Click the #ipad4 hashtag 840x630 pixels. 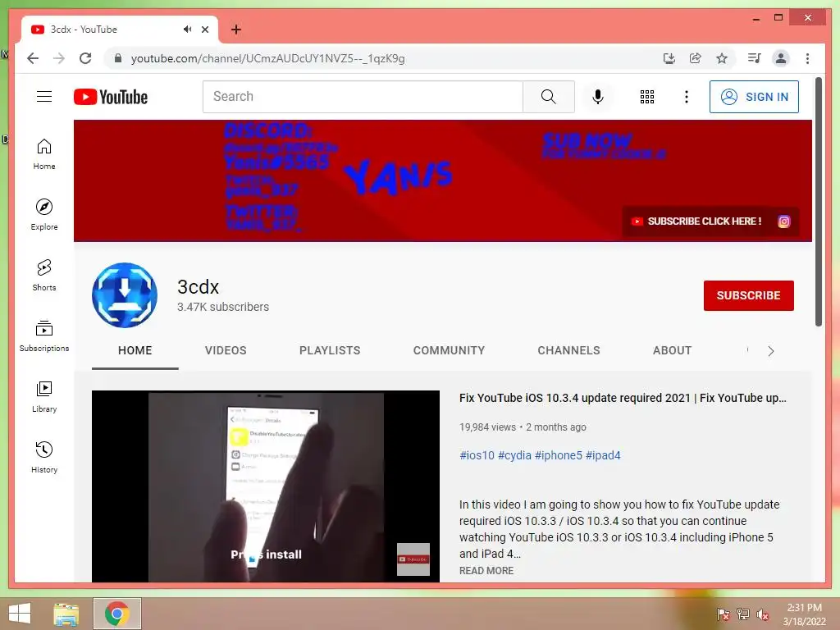click(x=603, y=455)
